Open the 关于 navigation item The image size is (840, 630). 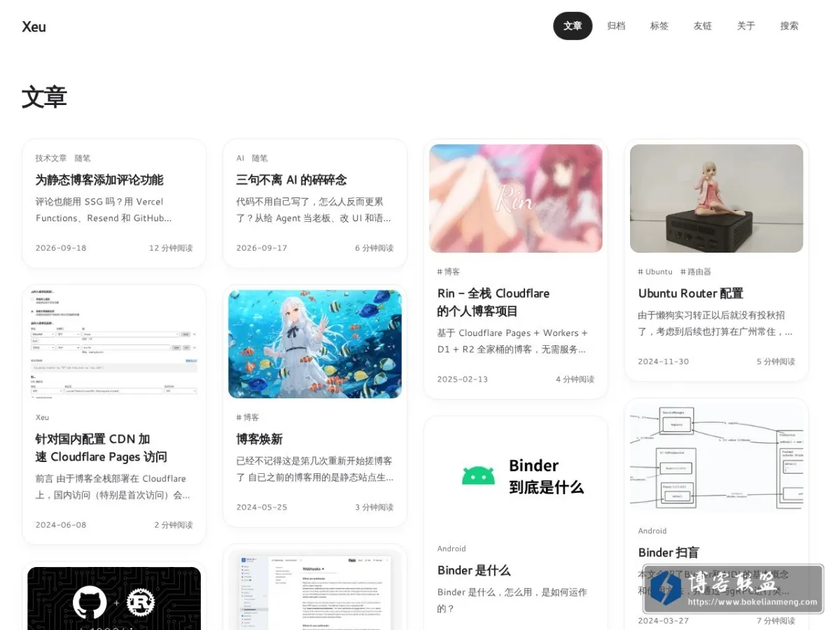click(x=746, y=26)
